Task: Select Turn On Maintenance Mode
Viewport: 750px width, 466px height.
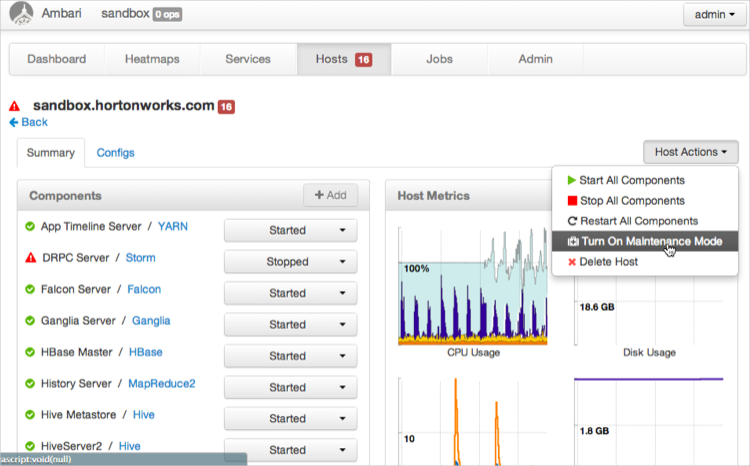Action: (x=645, y=242)
